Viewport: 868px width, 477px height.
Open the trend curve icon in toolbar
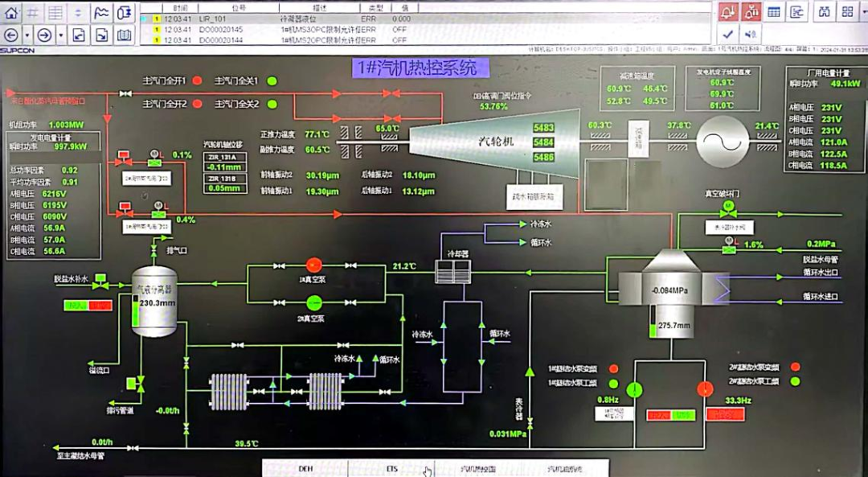pyautogui.click(x=102, y=14)
